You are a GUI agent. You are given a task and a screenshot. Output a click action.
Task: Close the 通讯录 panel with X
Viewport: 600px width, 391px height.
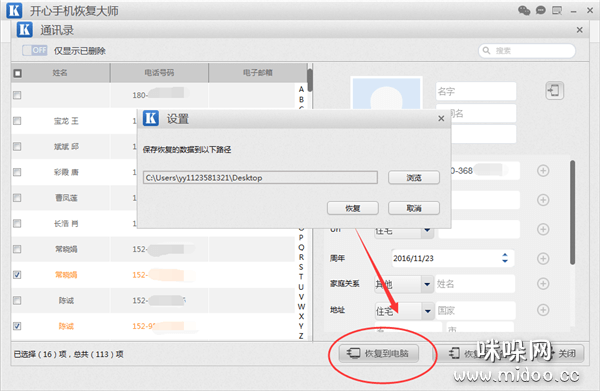tap(580, 30)
